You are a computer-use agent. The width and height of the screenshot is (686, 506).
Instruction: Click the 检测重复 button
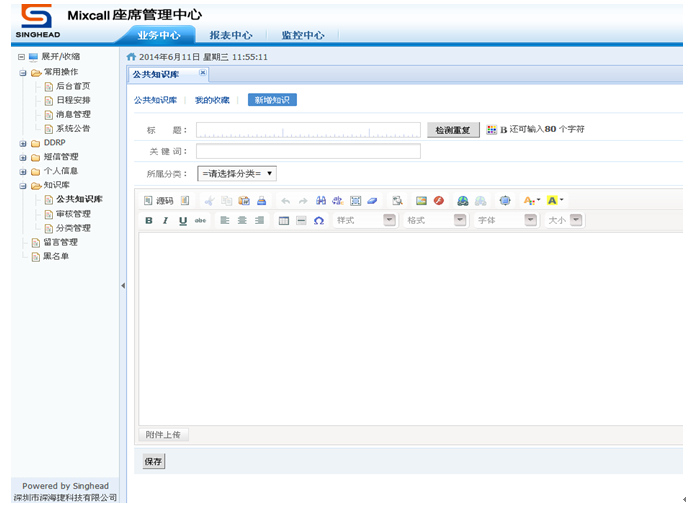pos(453,130)
